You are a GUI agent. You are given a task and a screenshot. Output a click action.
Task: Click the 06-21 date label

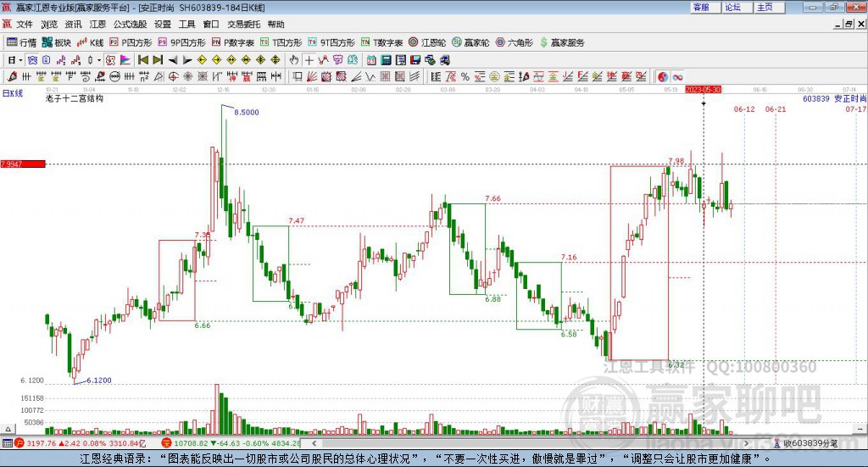pos(776,109)
